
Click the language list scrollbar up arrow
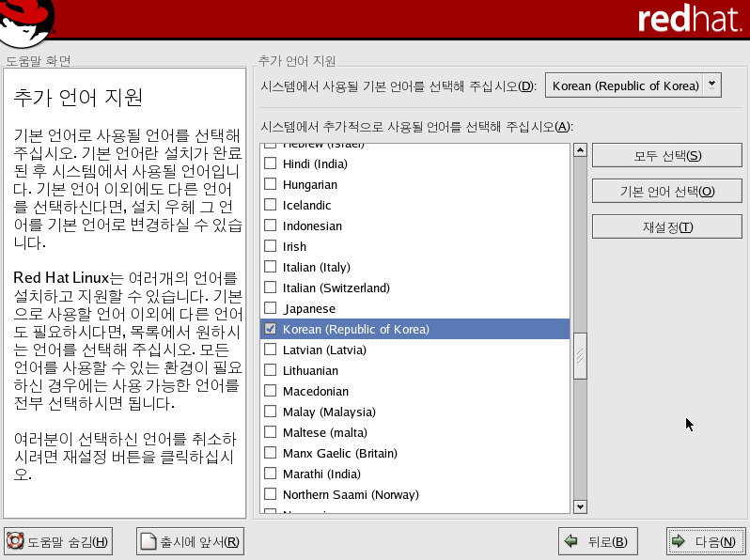tap(580, 150)
